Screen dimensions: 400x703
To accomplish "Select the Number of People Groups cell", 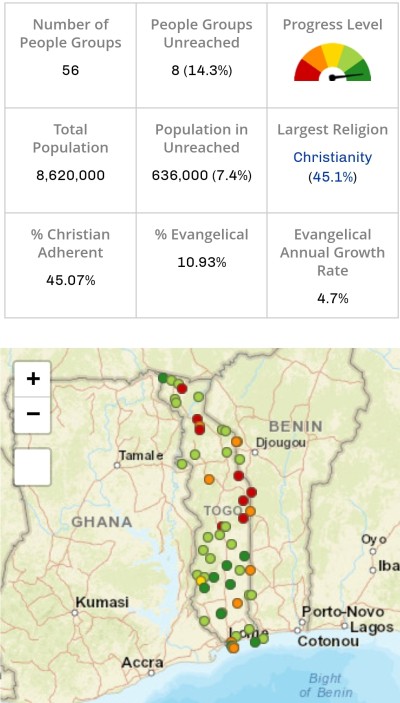I will (x=70, y=55).
